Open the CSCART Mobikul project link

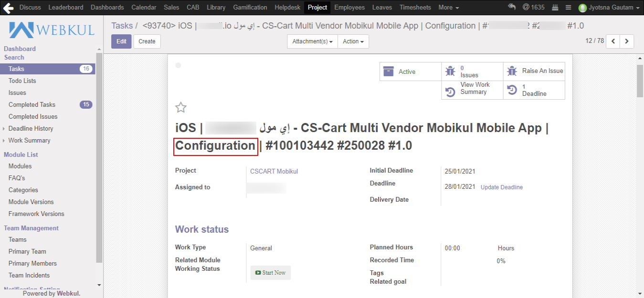click(274, 171)
